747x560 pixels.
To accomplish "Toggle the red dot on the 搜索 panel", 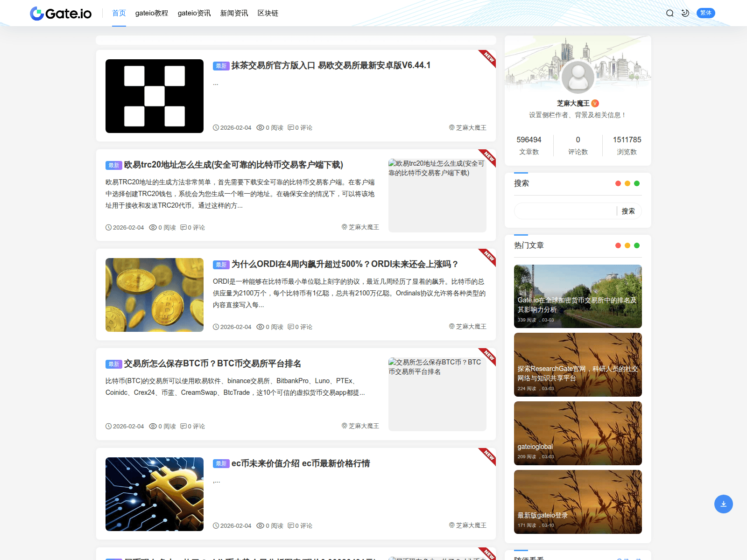I will (x=618, y=183).
